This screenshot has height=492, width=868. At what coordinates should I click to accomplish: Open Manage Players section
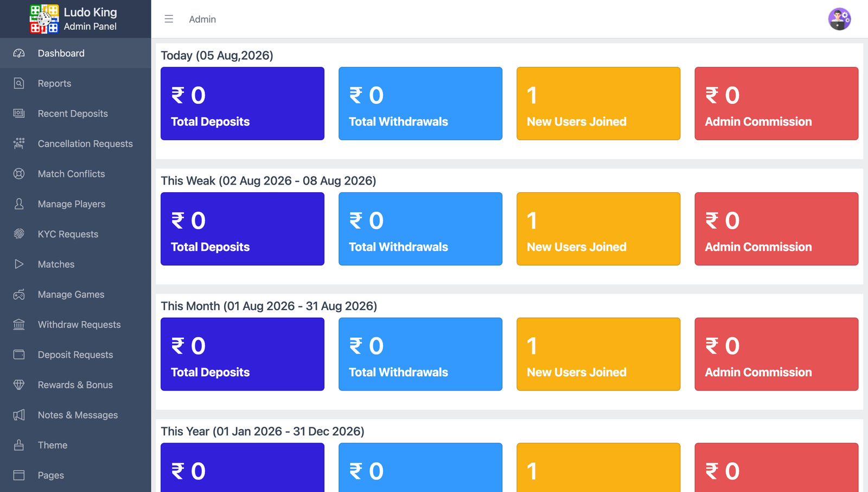click(x=75, y=204)
